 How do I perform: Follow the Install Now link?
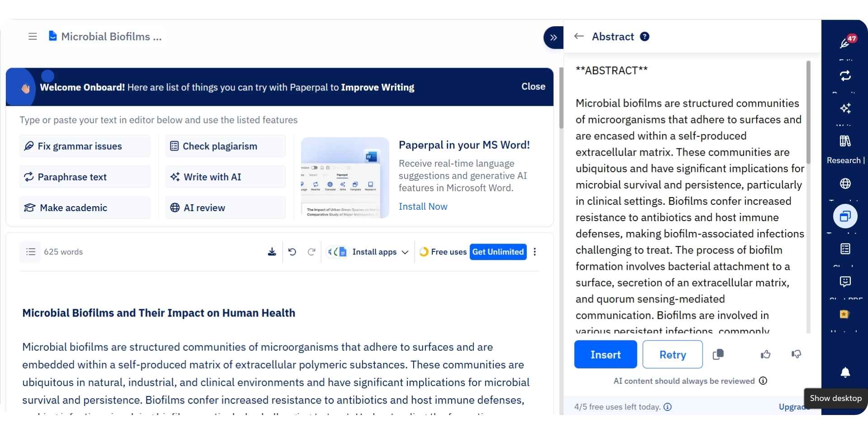click(x=423, y=207)
